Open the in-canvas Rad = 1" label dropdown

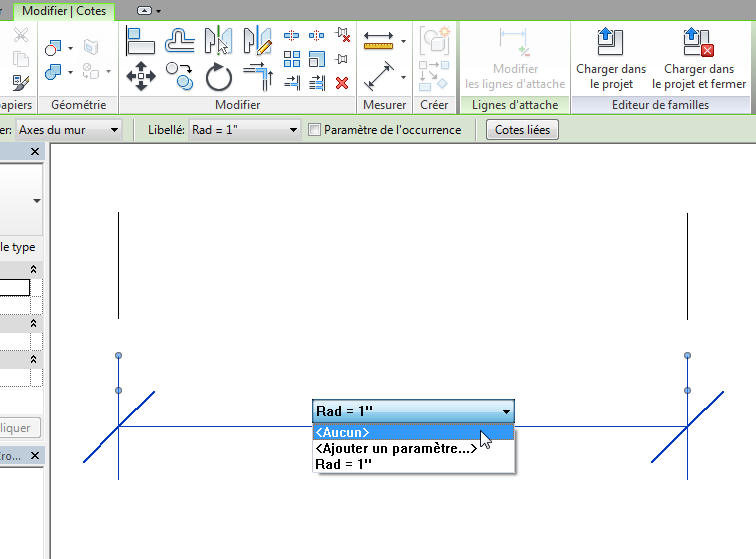(413, 411)
